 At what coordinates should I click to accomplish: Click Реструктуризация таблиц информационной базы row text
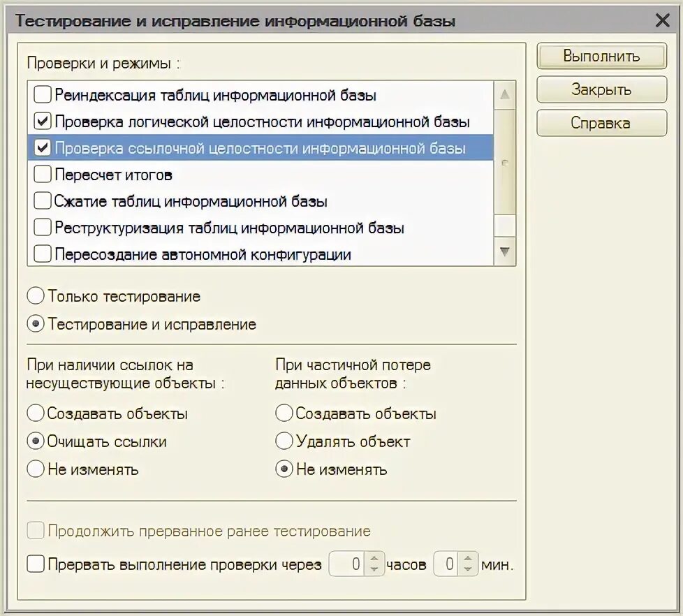tap(230, 228)
